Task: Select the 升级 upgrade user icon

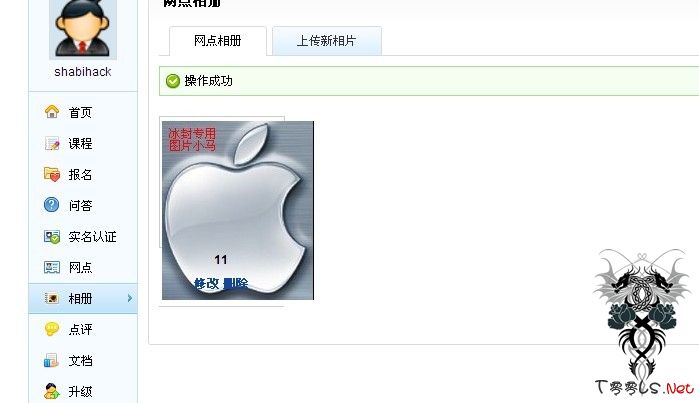Action: (52, 391)
